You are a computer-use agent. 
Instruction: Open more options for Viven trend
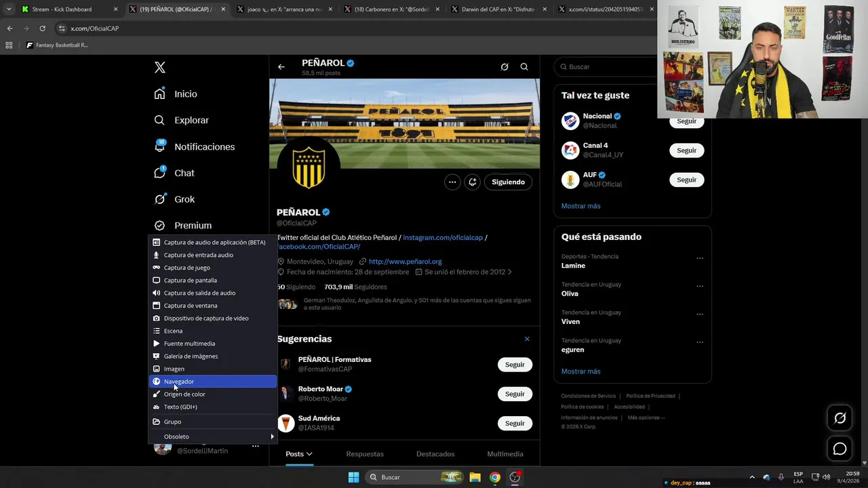[700, 314]
